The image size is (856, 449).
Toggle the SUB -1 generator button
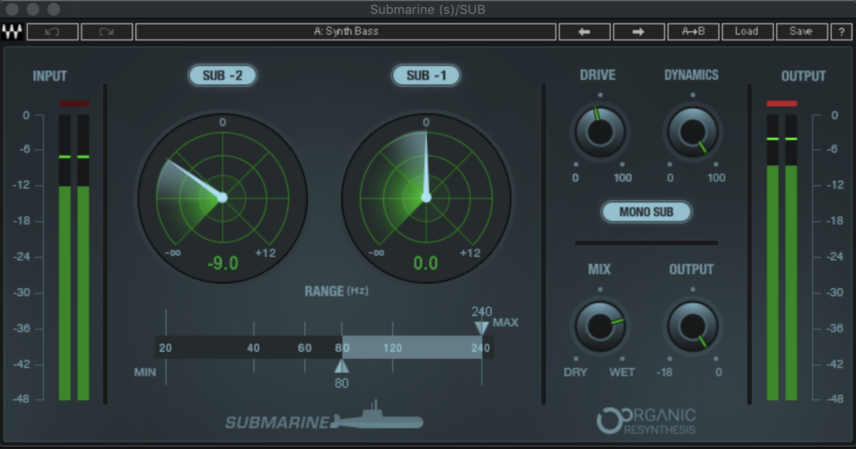[x=426, y=75]
